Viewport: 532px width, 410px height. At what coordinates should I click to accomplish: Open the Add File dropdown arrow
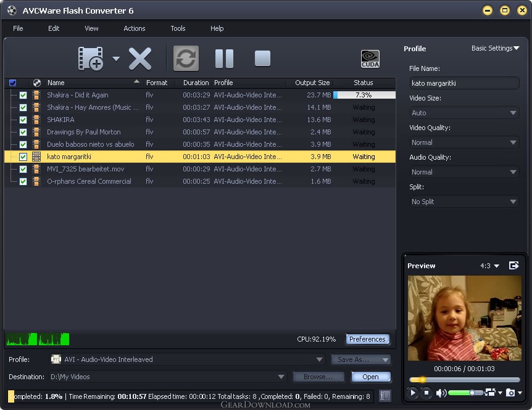[116, 59]
